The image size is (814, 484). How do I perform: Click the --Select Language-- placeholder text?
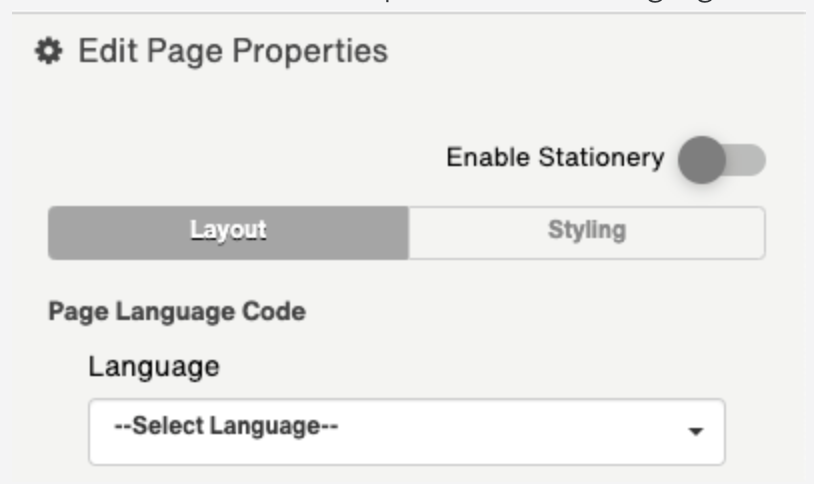tap(225, 427)
